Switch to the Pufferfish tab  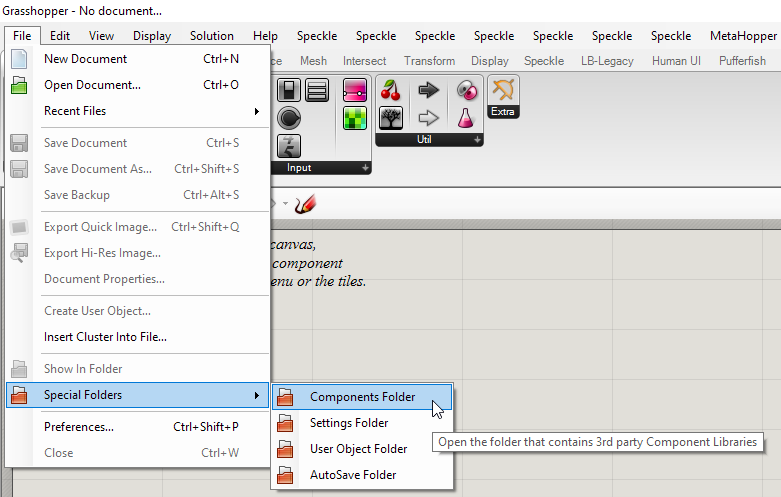pyautogui.click(x=742, y=61)
